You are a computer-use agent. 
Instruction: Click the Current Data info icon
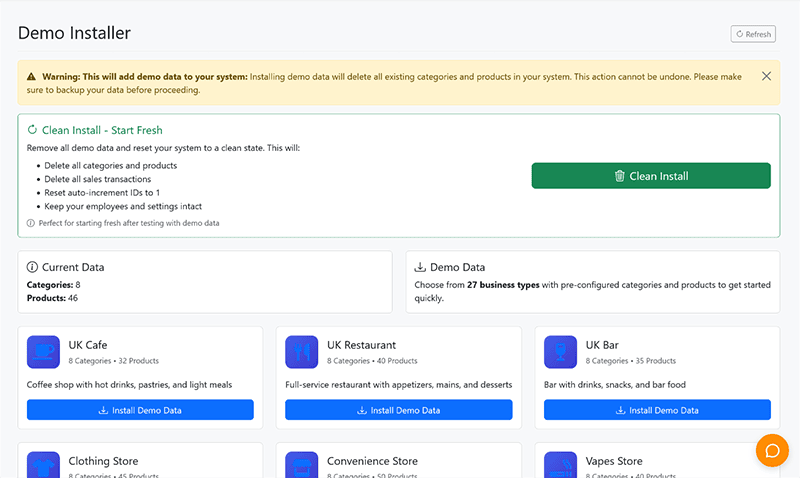coord(32,267)
